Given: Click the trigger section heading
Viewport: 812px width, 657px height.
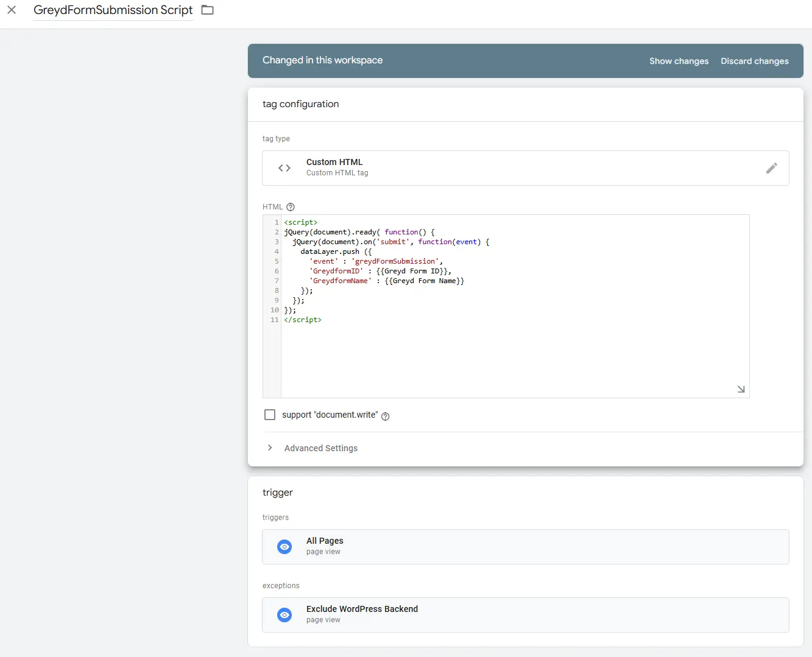Looking at the screenshot, I should 278,493.
